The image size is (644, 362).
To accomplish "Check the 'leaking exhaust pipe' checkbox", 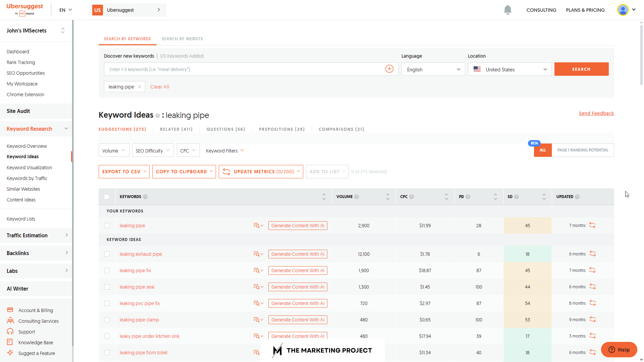I will (107, 254).
